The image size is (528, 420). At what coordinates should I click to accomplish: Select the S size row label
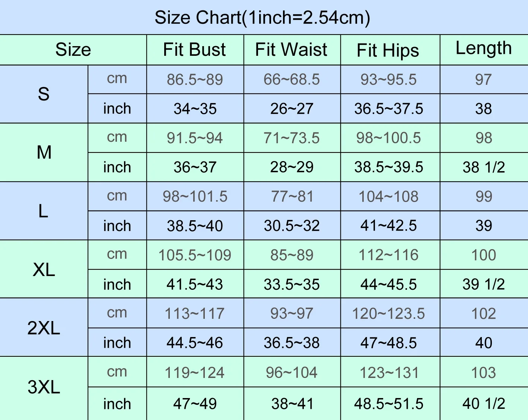click(44, 94)
